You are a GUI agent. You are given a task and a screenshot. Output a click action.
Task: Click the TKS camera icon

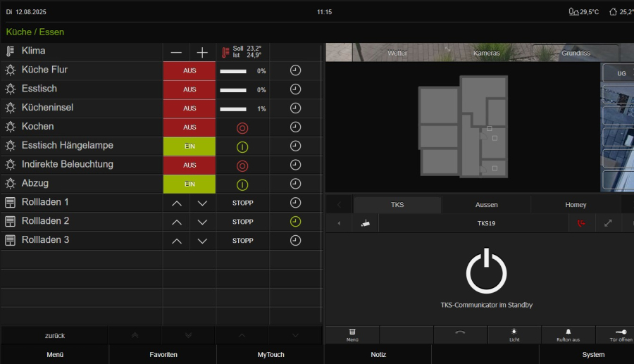tap(365, 223)
